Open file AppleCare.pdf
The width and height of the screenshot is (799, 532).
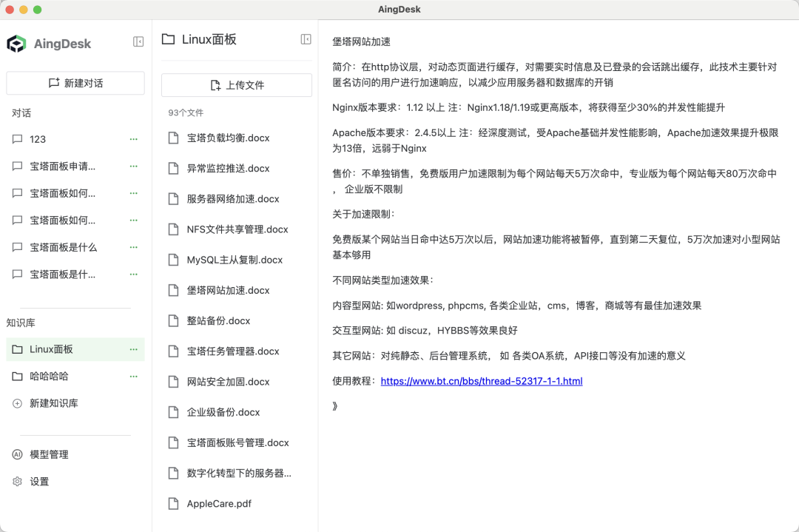coord(237,504)
